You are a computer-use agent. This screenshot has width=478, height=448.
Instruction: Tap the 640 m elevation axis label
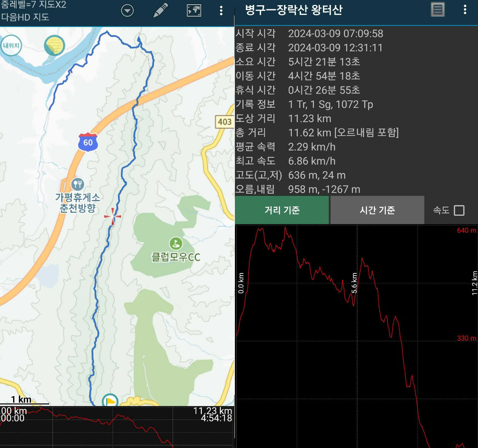coord(466,230)
